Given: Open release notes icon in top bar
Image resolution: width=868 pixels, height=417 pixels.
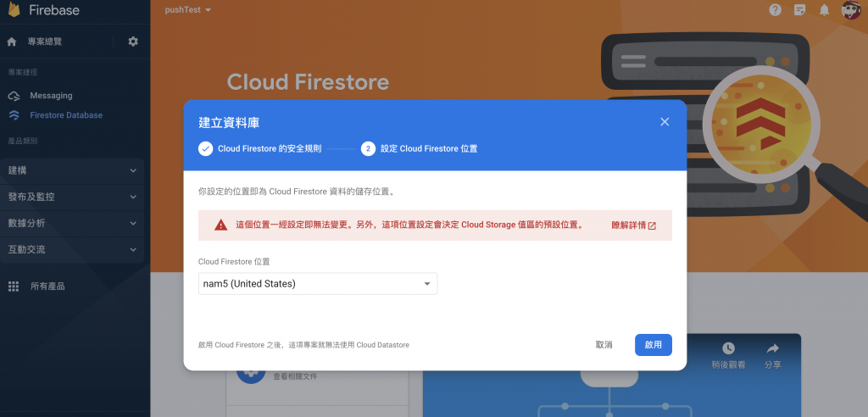Looking at the screenshot, I should coord(799,10).
